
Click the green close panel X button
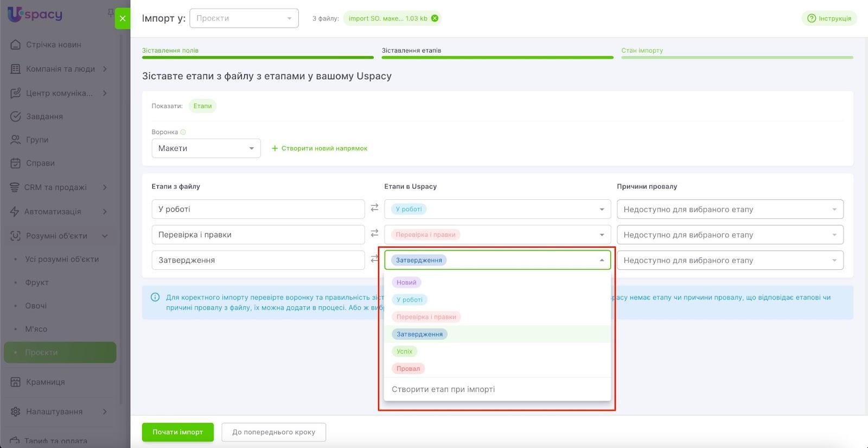tap(123, 18)
